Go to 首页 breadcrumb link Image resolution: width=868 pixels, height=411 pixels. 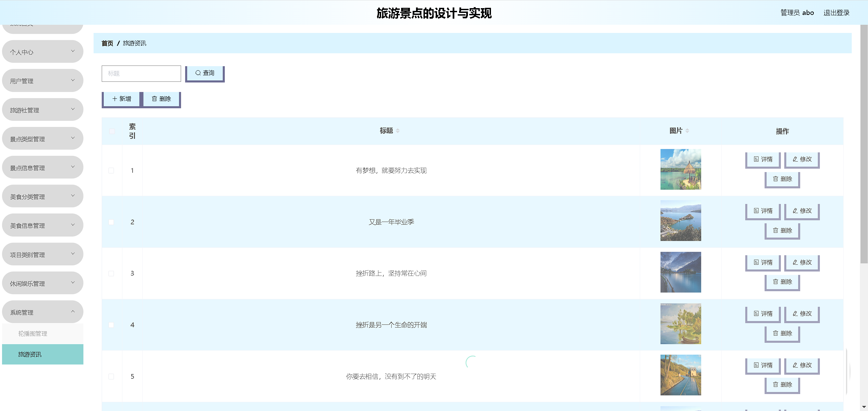pyautogui.click(x=107, y=43)
